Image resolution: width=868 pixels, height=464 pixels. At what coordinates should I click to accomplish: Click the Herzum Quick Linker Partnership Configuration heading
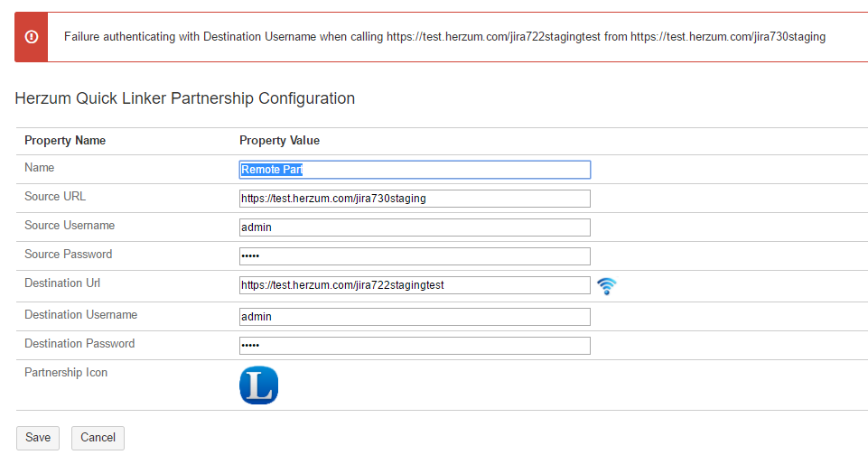point(185,98)
